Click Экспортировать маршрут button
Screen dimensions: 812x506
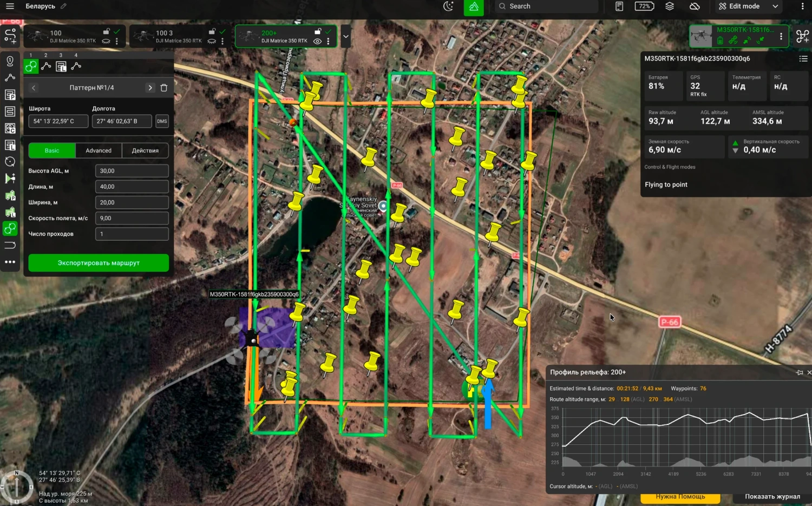99,263
